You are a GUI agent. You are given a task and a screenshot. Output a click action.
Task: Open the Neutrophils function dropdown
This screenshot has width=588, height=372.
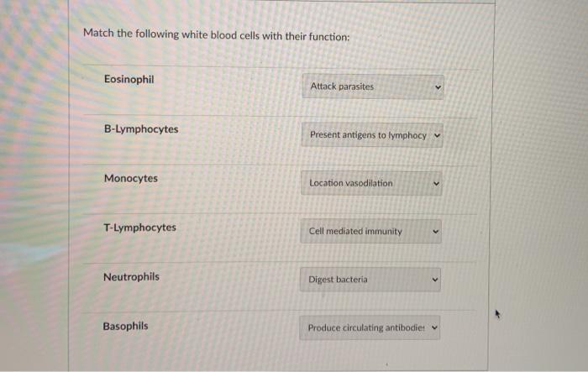370,280
